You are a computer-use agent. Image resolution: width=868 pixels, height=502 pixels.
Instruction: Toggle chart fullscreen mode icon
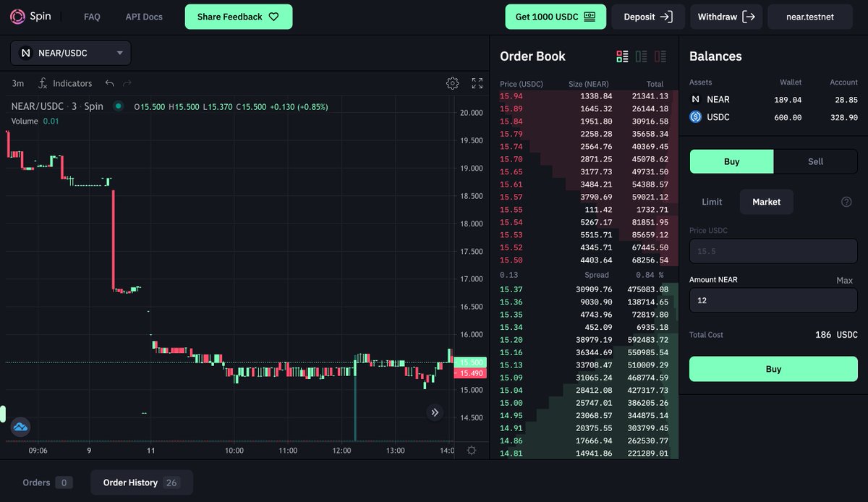pos(477,83)
